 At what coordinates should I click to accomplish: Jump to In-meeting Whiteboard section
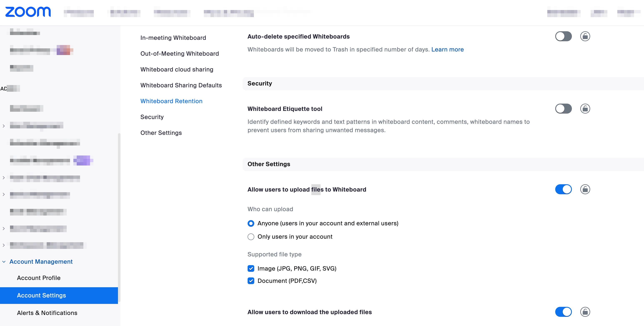(x=173, y=38)
